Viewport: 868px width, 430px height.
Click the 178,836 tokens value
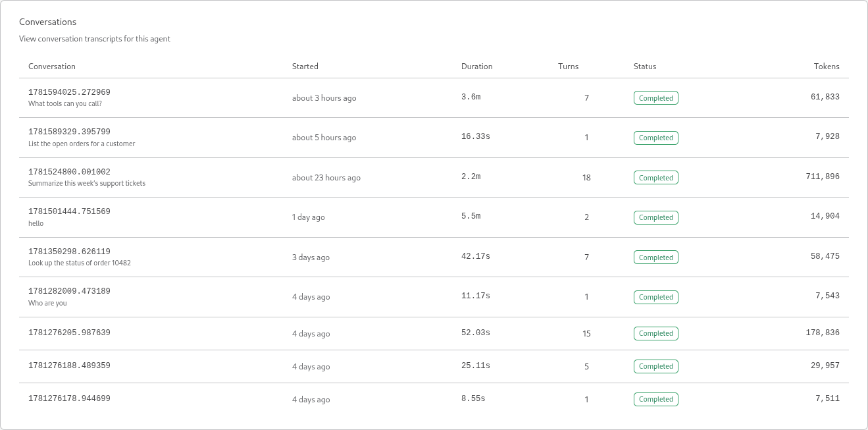tap(823, 333)
